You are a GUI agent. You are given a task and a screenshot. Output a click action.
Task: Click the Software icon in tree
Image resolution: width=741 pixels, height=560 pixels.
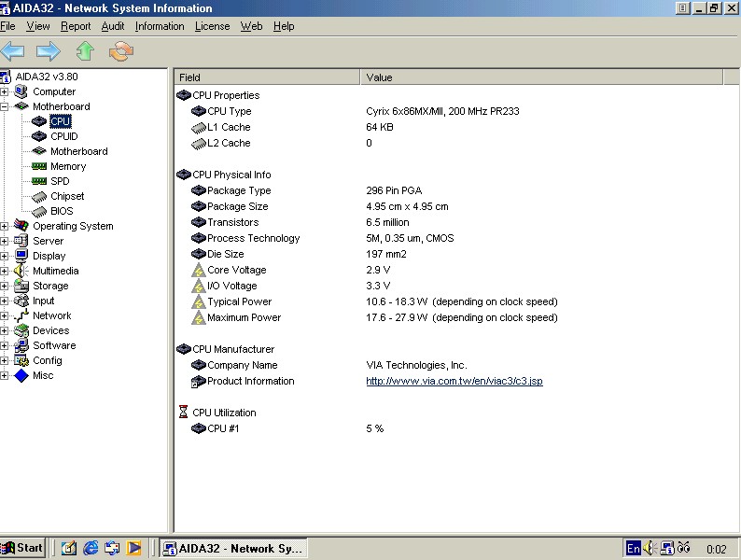[21, 345]
